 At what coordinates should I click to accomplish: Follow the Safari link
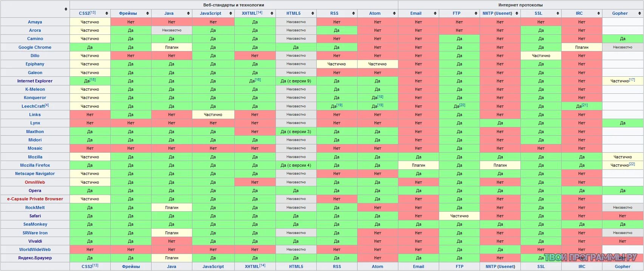tap(35, 216)
